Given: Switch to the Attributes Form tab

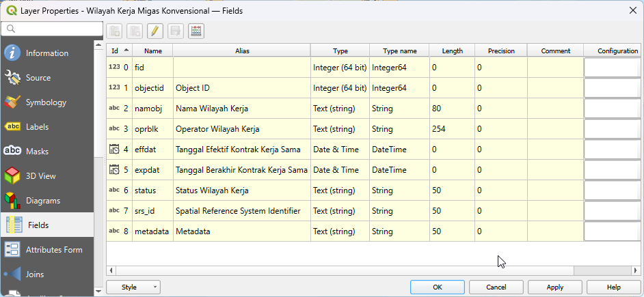Looking at the screenshot, I should tap(53, 250).
